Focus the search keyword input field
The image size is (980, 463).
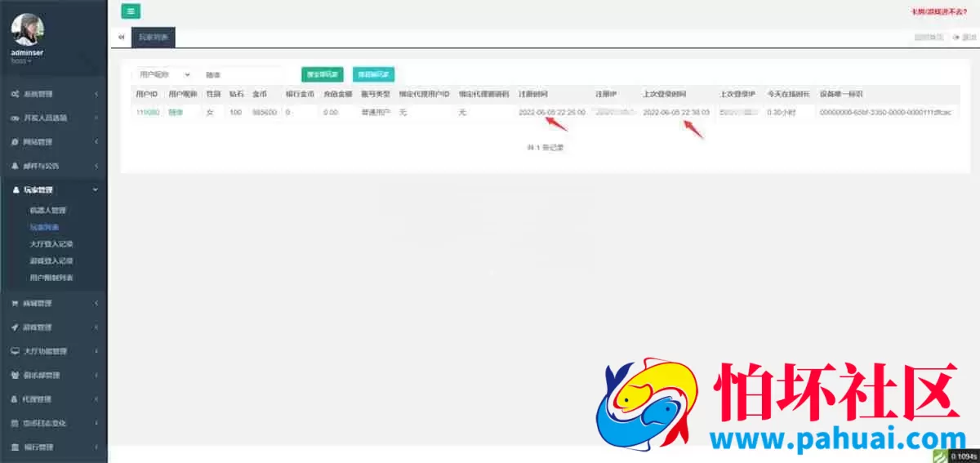point(242,74)
